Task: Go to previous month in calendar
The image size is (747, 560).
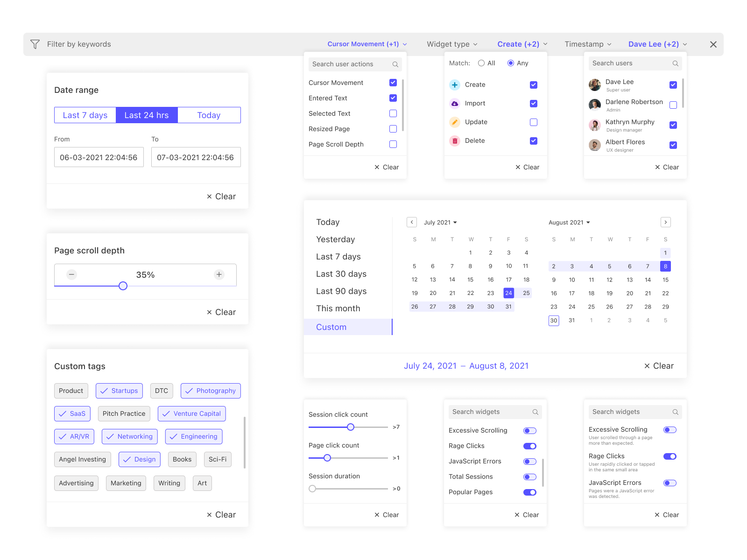Action: pos(411,223)
